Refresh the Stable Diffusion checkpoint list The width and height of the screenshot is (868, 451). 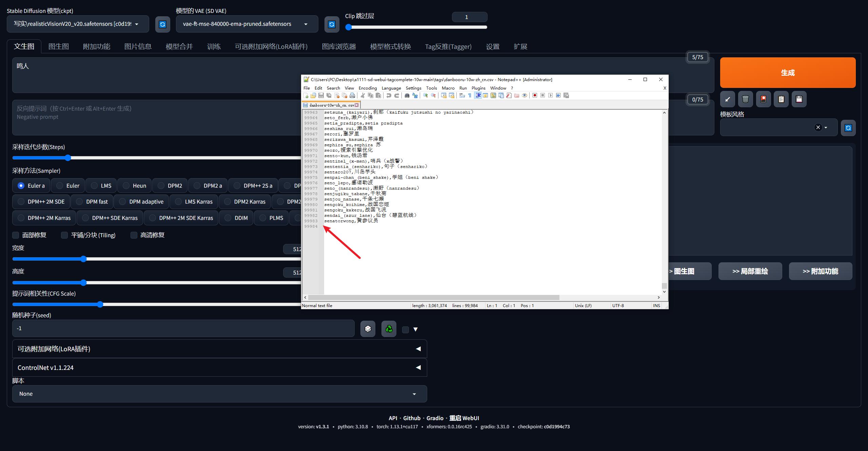click(x=162, y=24)
